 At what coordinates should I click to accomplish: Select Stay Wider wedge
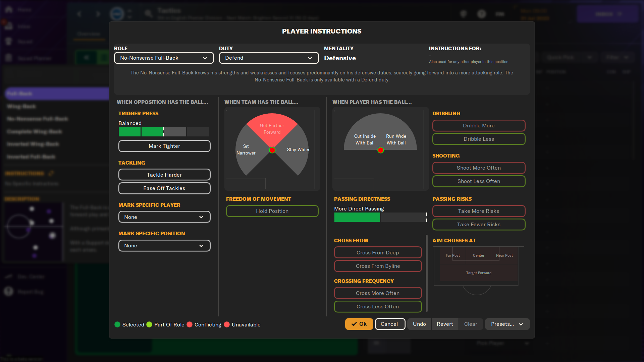[x=298, y=150]
